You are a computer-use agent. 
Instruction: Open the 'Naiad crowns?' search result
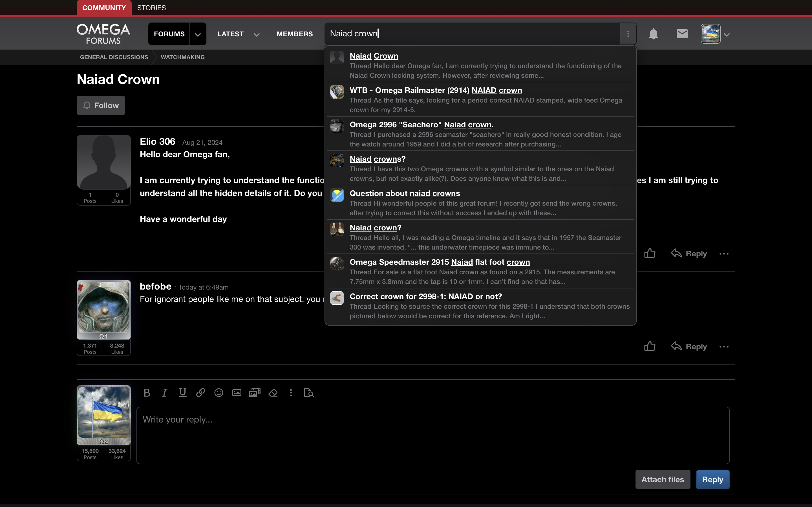tap(378, 159)
